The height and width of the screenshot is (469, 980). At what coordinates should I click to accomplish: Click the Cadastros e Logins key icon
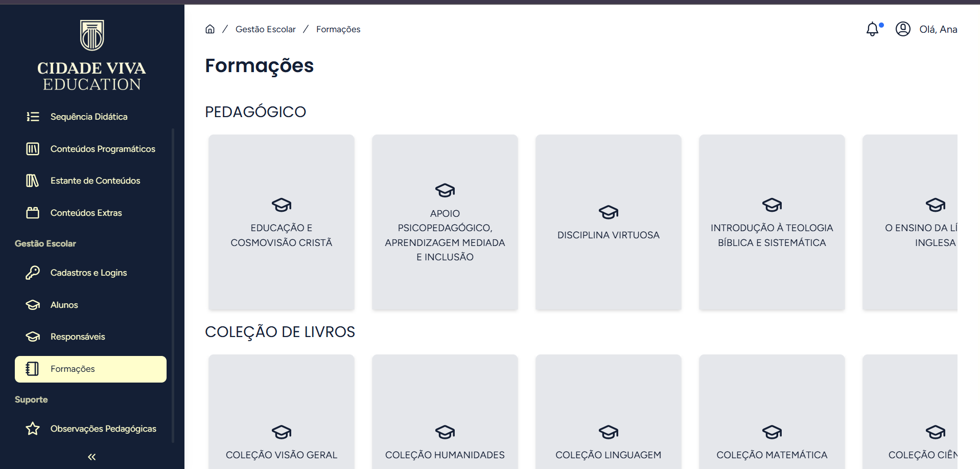coord(33,273)
